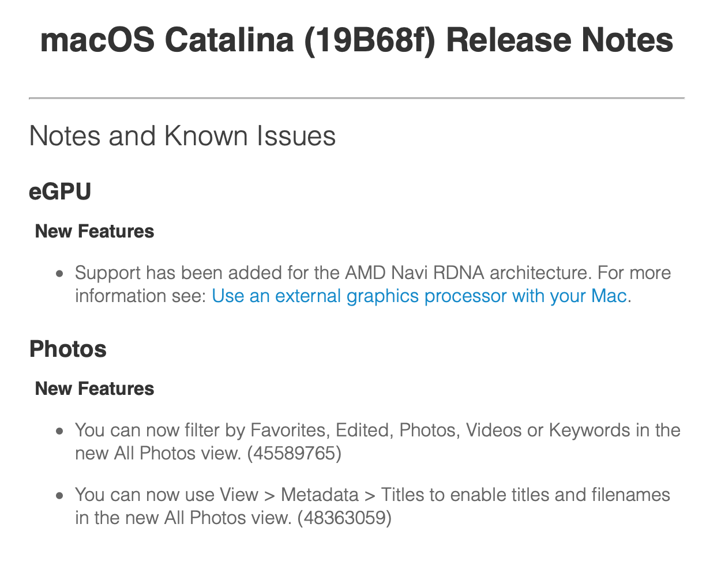Click New Features subheading under eGPU

point(95,232)
